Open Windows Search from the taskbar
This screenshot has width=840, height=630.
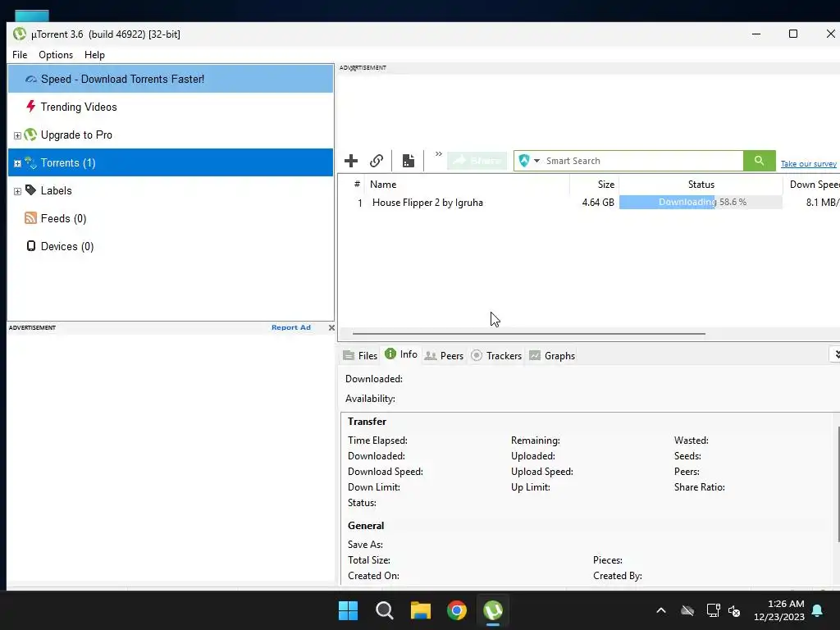click(385, 610)
